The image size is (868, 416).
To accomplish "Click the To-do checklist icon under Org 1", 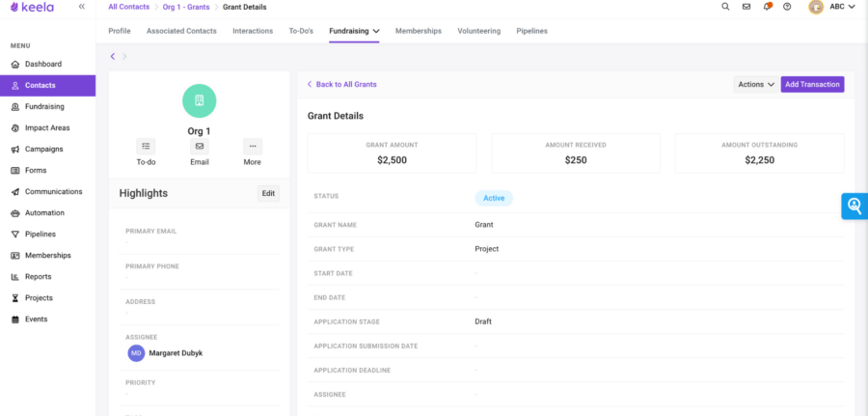I will pos(147,147).
